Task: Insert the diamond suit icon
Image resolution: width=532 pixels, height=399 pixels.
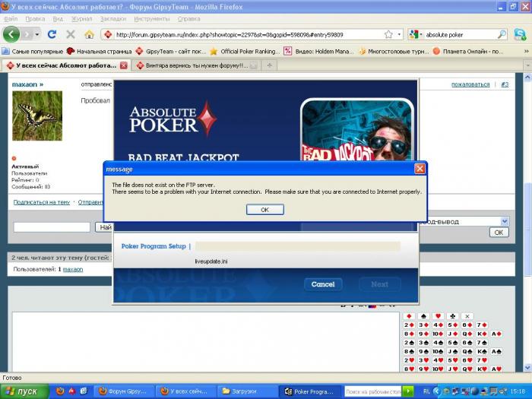Action: click(409, 316)
